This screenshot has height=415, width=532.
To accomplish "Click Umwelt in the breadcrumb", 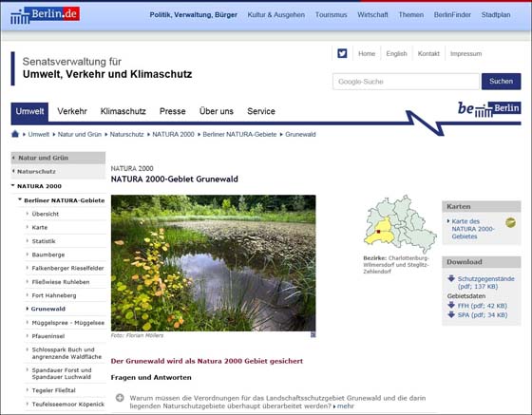I will click(39, 134).
